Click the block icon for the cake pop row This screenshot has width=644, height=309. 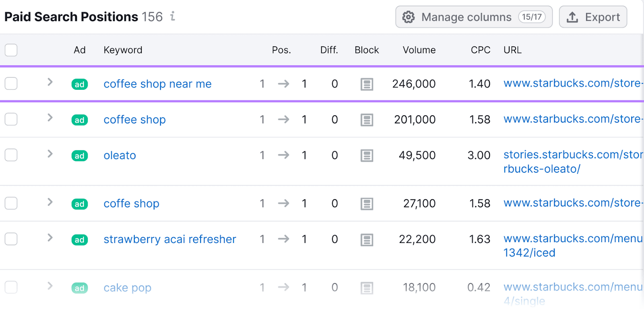(x=366, y=288)
